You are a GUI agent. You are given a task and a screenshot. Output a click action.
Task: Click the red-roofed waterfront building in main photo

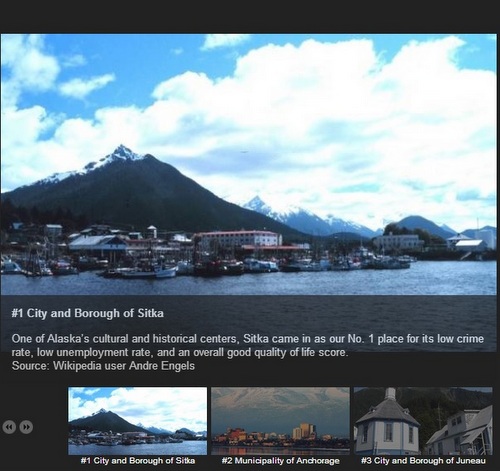pyautogui.click(x=238, y=239)
